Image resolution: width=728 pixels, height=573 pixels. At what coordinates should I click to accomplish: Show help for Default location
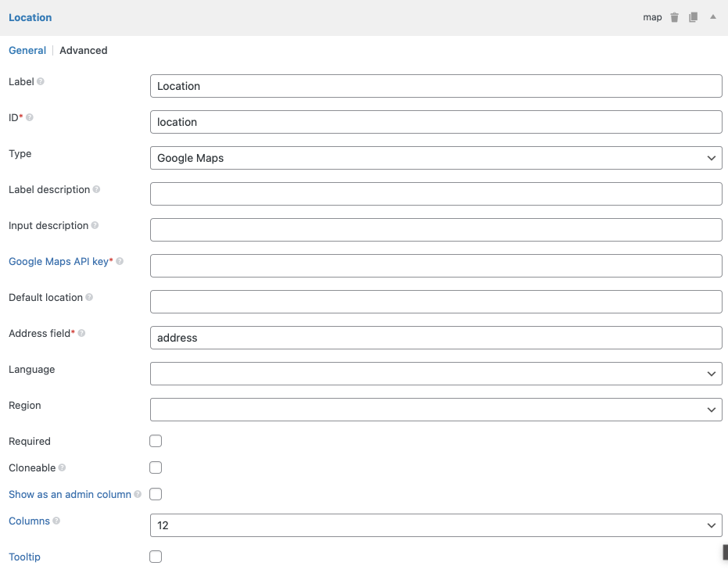click(x=89, y=297)
